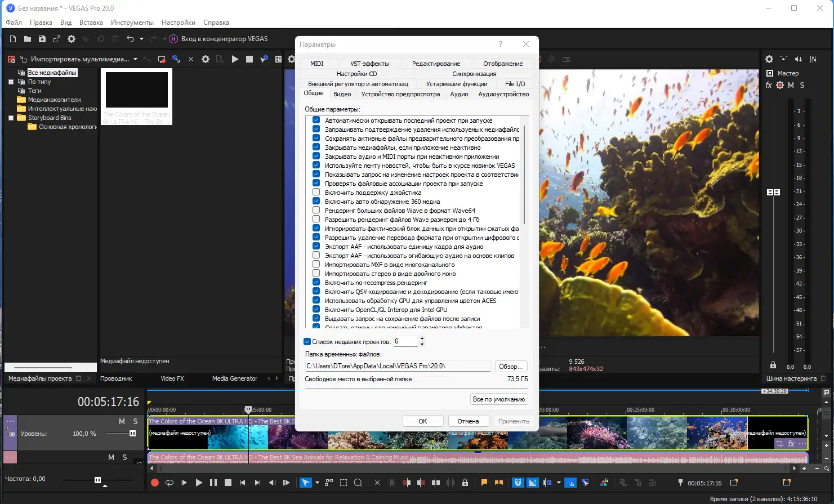Browse for temporary files folder with 'Обзор...'
834x504 pixels.
(x=510, y=367)
